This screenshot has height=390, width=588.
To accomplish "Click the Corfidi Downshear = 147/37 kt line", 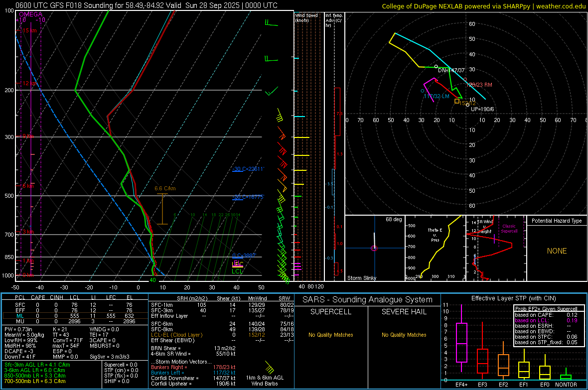I will (193, 378).
